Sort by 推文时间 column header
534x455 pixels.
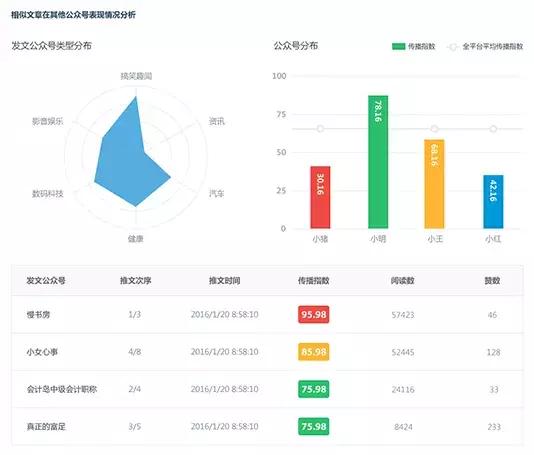(x=225, y=281)
